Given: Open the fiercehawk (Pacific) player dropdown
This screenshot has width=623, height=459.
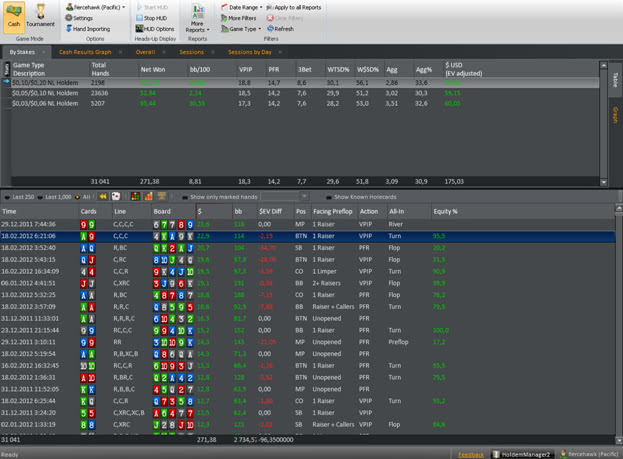Looking at the screenshot, I should (95, 7).
